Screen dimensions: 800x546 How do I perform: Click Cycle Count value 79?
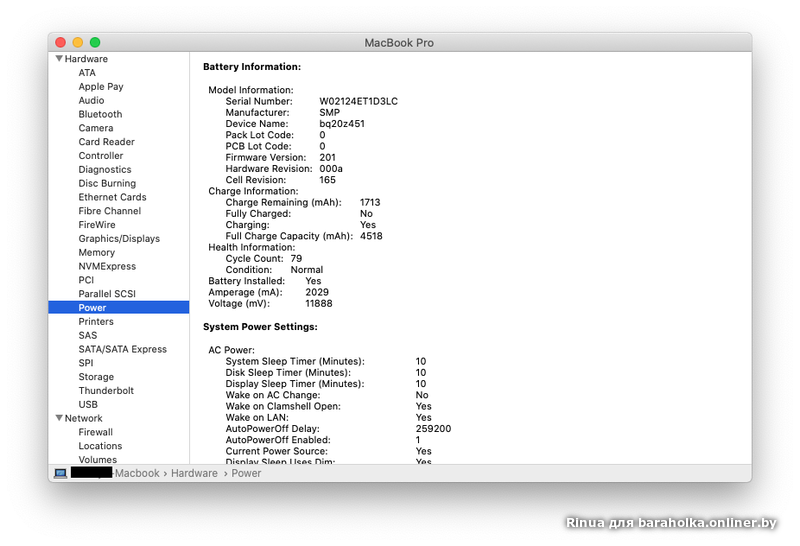pyautogui.click(x=296, y=258)
